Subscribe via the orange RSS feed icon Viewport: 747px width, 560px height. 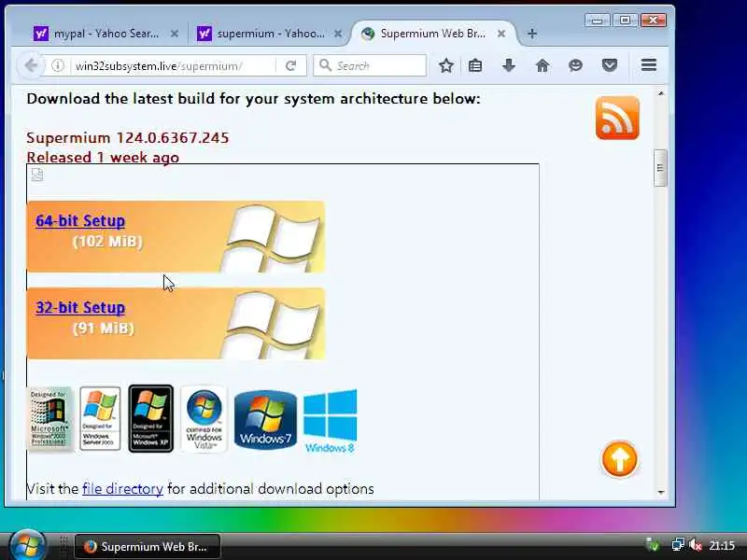pyautogui.click(x=617, y=118)
